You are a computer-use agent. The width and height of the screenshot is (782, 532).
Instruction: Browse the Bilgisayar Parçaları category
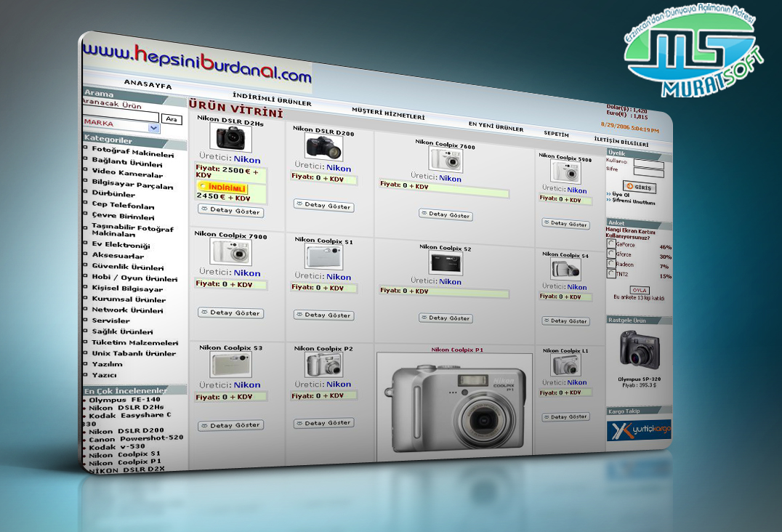point(132,184)
